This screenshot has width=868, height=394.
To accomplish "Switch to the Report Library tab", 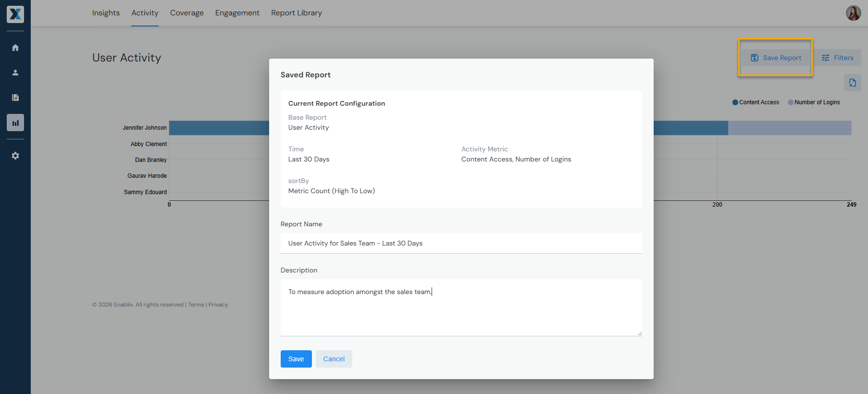I will coord(297,13).
